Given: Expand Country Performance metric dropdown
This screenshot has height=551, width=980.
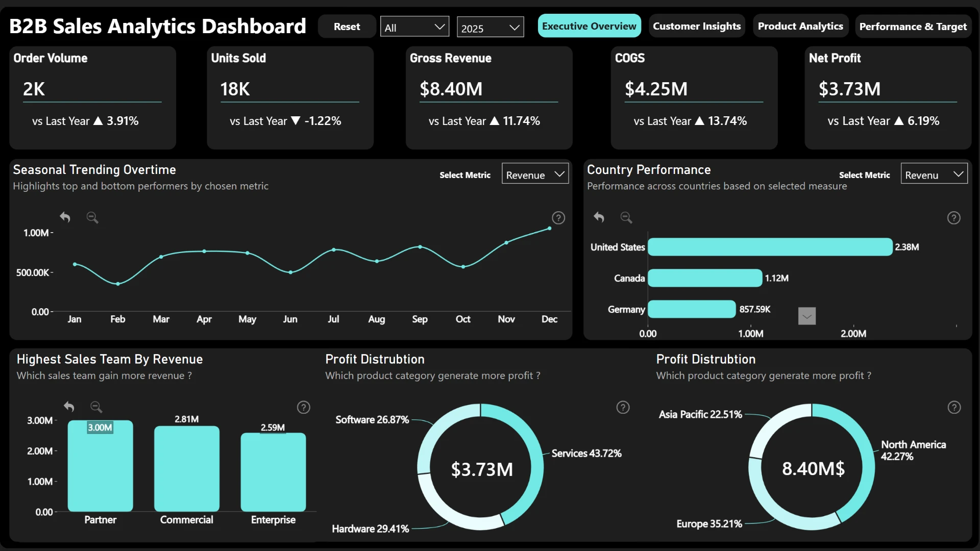Looking at the screenshot, I should (934, 174).
